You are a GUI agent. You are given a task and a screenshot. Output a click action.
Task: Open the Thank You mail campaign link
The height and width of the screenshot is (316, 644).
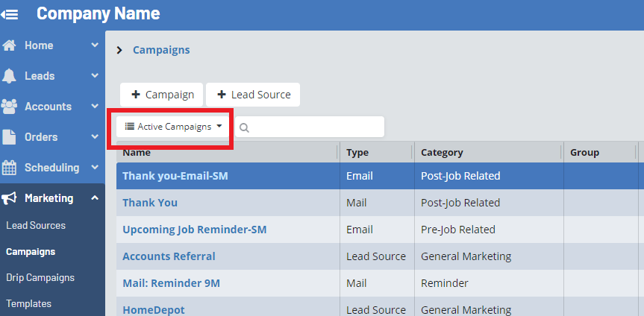150,203
